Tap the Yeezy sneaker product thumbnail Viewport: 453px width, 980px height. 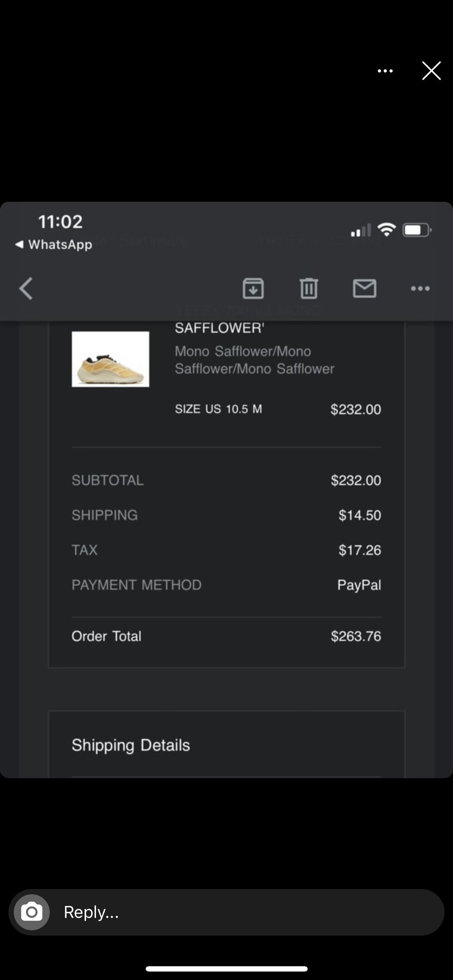coord(110,359)
